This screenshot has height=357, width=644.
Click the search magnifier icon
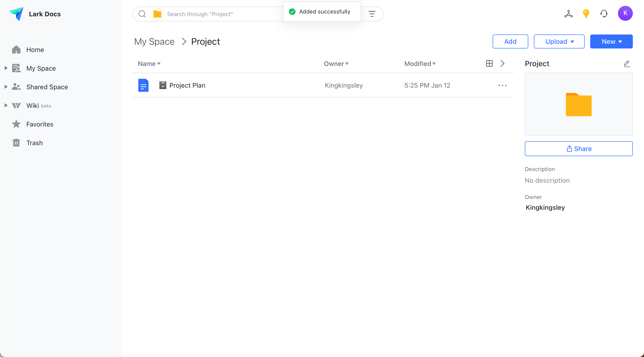142,14
